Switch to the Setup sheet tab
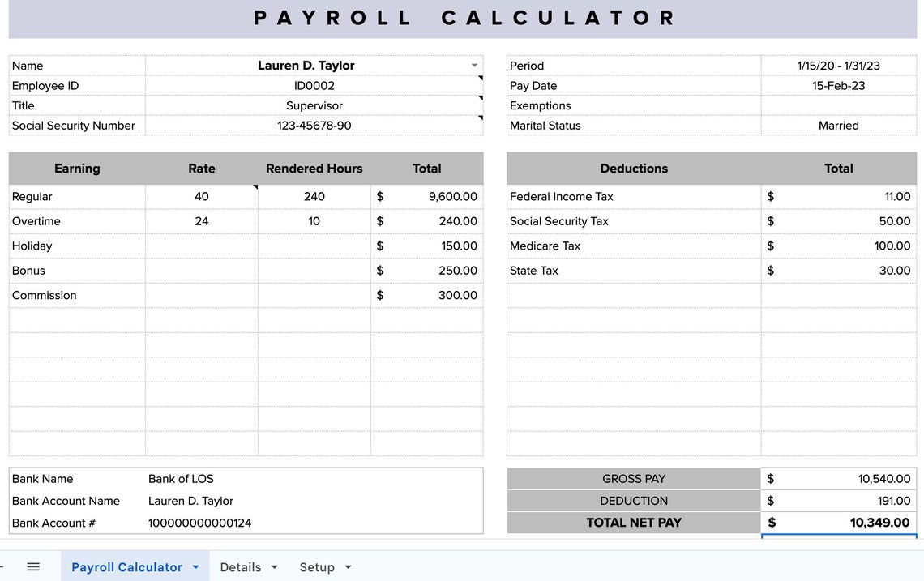The height and width of the screenshot is (581, 924). [316, 567]
